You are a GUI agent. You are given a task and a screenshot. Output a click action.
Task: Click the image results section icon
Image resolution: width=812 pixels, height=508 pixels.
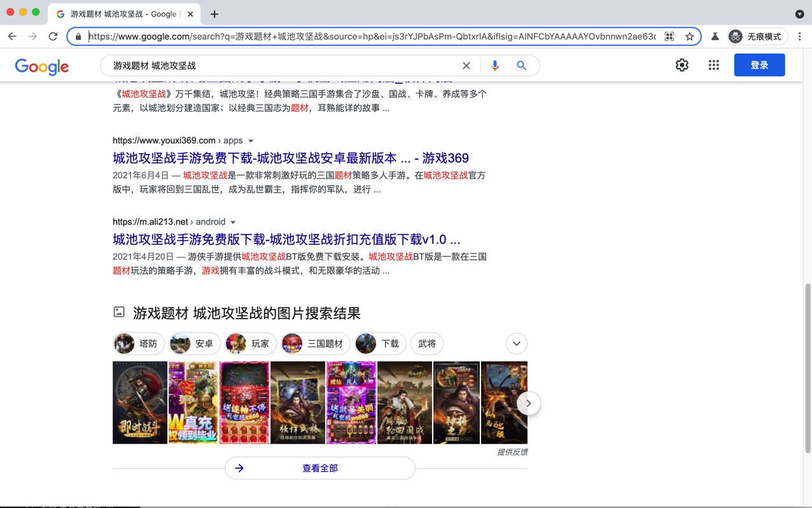tap(119, 312)
